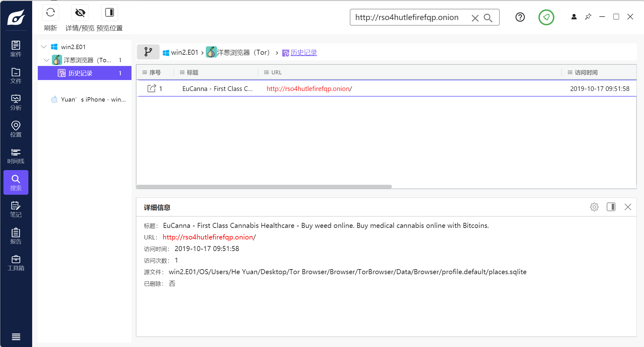Switch to the 时间线 timeline sidebar tab

click(16, 156)
